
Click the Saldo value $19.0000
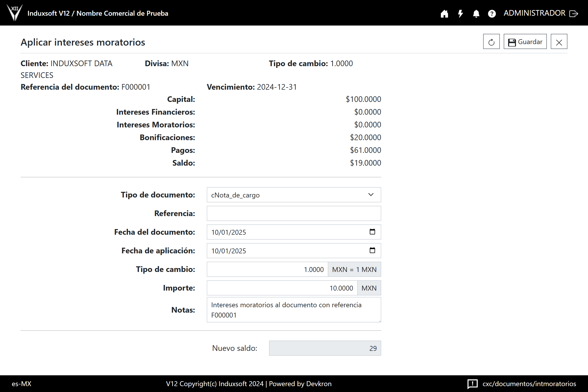point(366,163)
